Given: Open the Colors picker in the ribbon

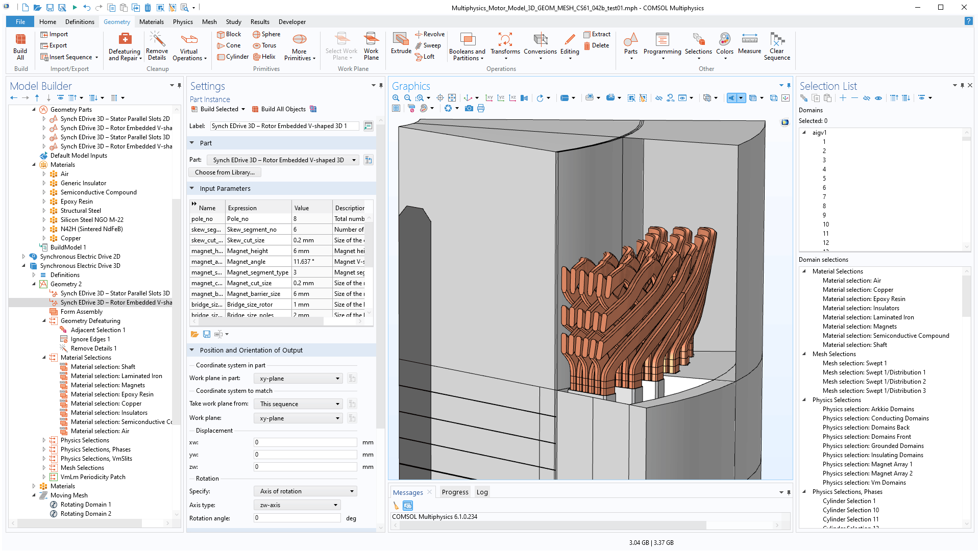Looking at the screenshot, I should click(x=724, y=45).
